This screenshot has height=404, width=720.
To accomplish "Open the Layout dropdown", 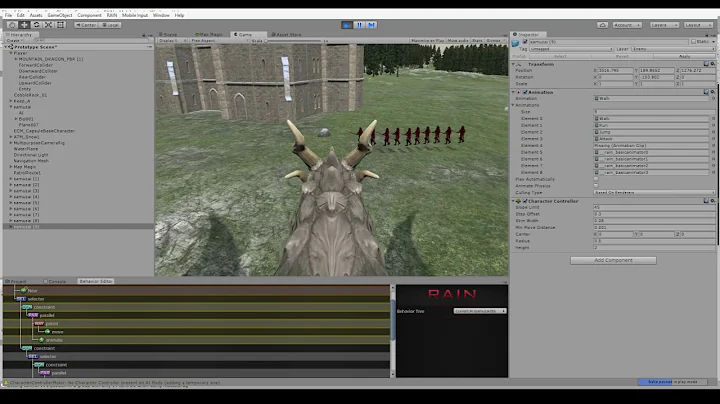I will [x=697, y=25].
